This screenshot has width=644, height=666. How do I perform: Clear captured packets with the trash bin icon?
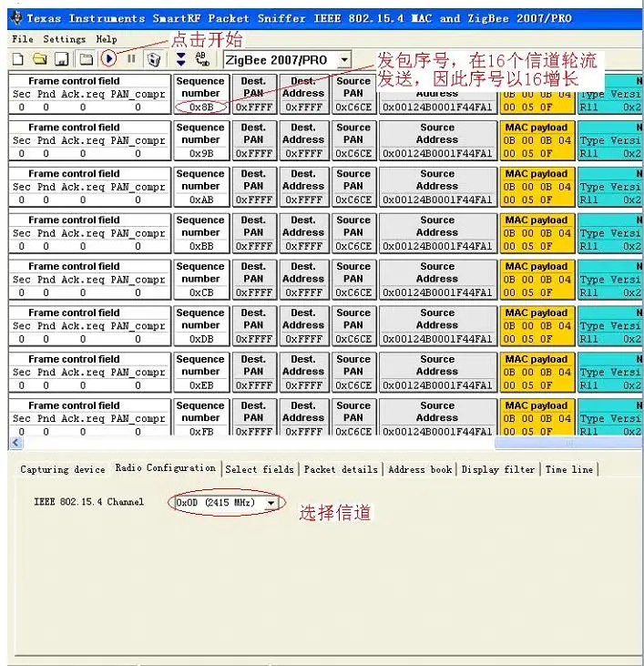tap(154, 59)
